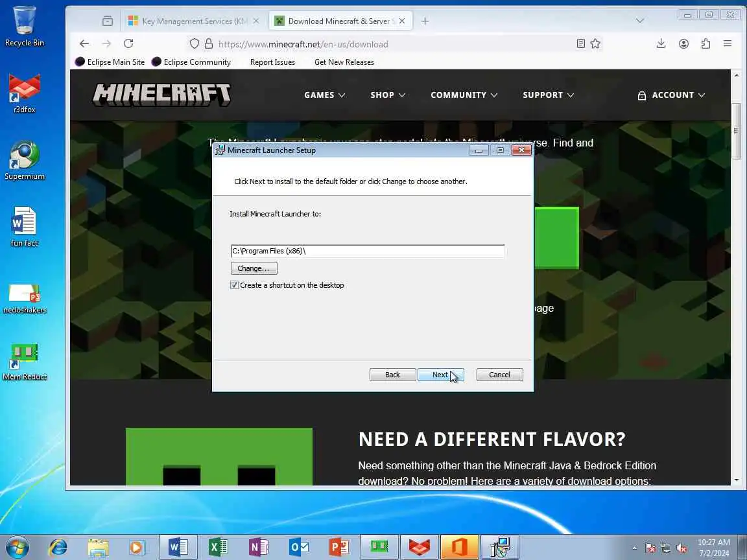
Task: Open the extensions puzzle icon
Action: click(x=705, y=44)
